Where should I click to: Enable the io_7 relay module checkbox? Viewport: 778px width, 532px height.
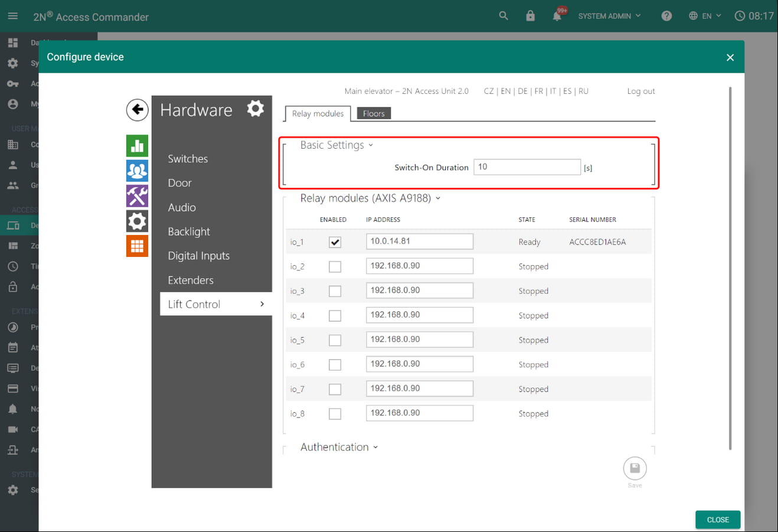coord(335,389)
